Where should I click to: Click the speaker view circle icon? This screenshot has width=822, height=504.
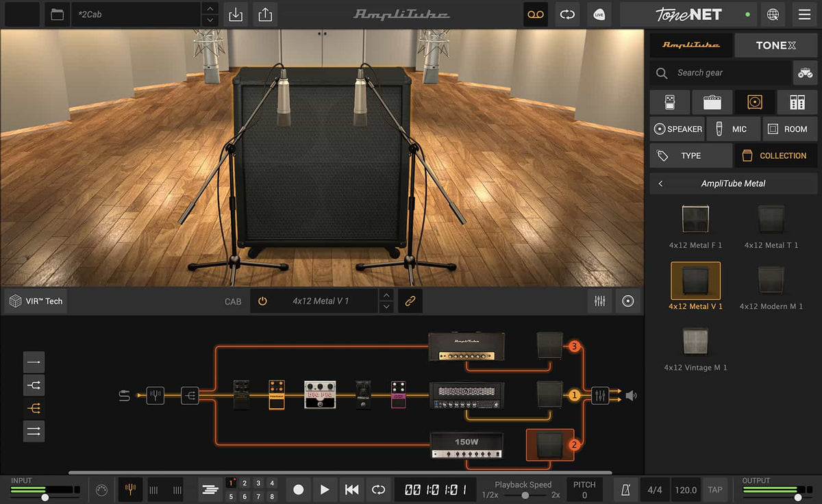(628, 301)
